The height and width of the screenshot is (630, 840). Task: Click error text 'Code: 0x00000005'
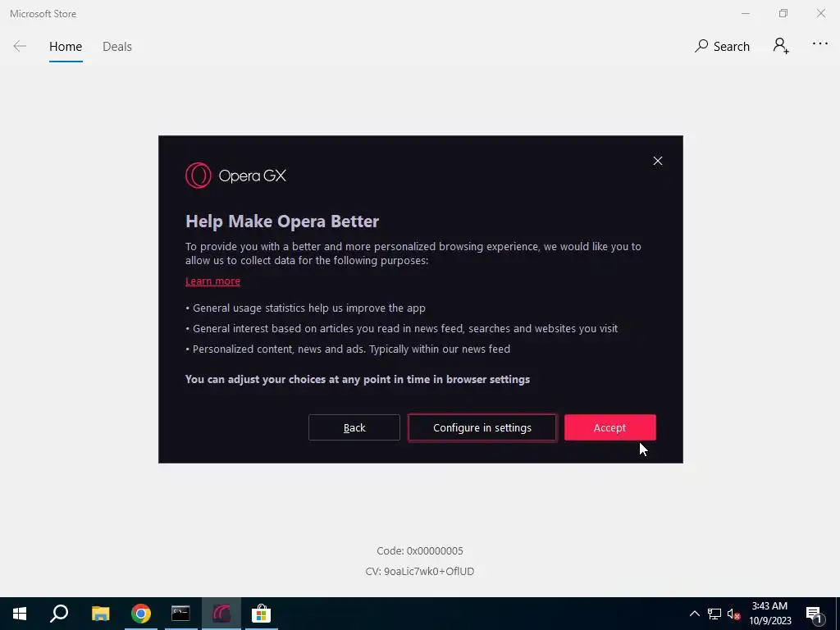pos(419,550)
